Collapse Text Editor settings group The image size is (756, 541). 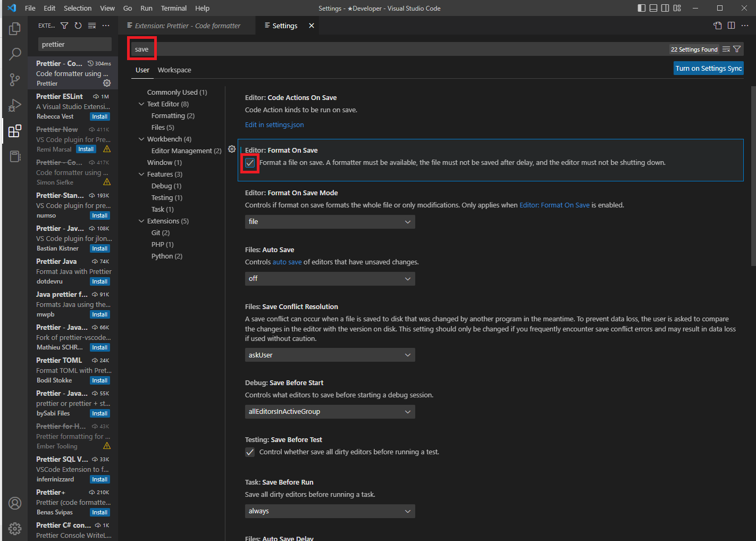tap(141, 104)
